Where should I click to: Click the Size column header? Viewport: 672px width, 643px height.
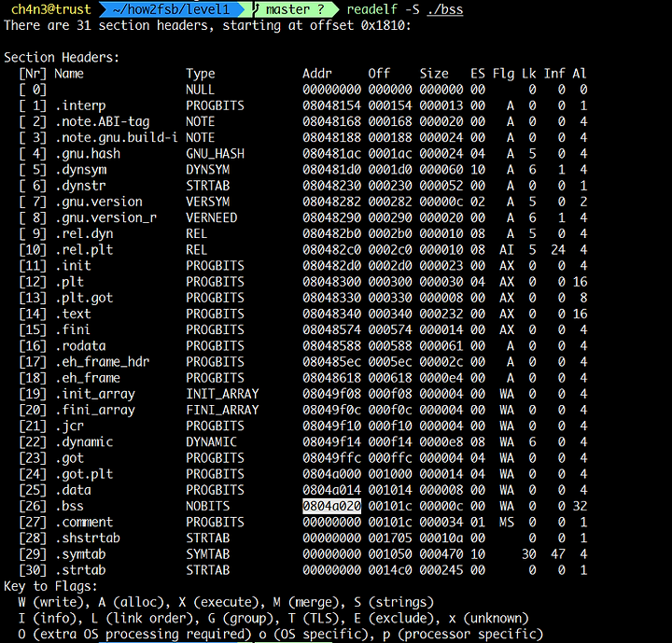point(434,74)
